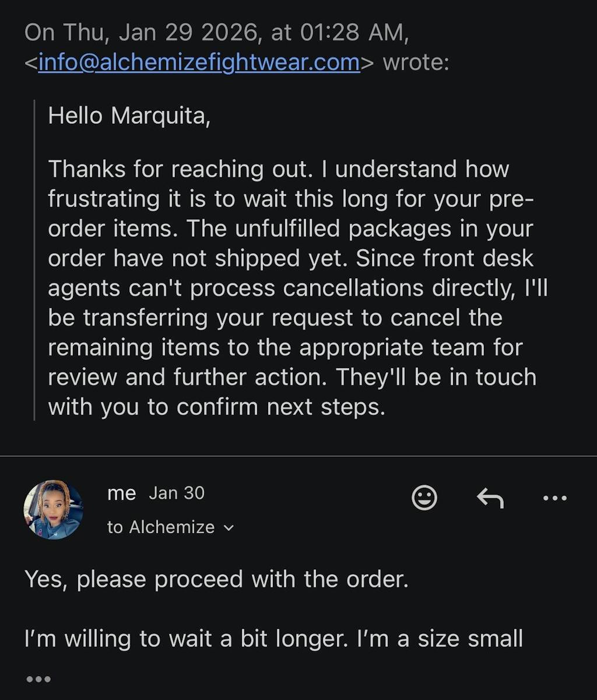The height and width of the screenshot is (700, 597).
Task: Click the "Hello Marquita," greeting line
Action: point(129,116)
